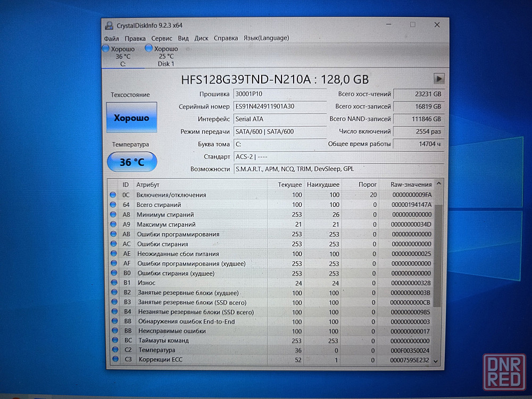Click status icon of row AE Неожиданные сбои питания

(x=114, y=253)
